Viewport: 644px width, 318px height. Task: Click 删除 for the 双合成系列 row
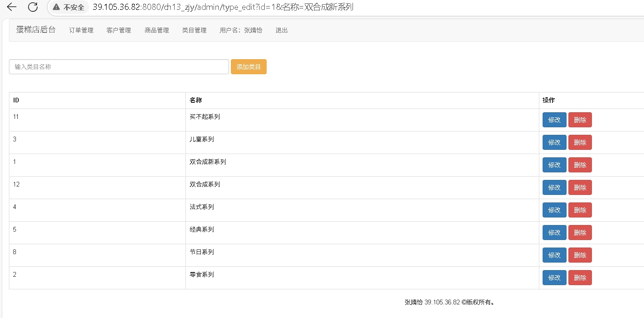coord(580,187)
